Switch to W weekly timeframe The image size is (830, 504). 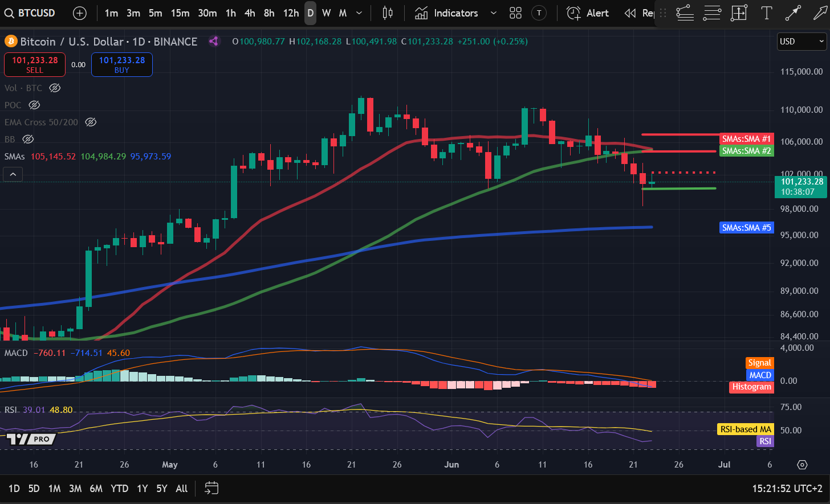(x=326, y=13)
